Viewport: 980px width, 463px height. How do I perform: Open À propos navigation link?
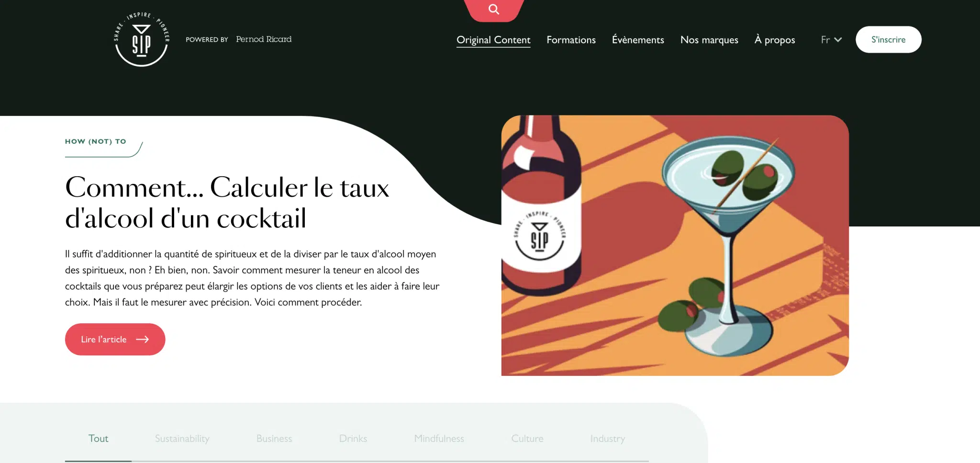pos(775,40)
